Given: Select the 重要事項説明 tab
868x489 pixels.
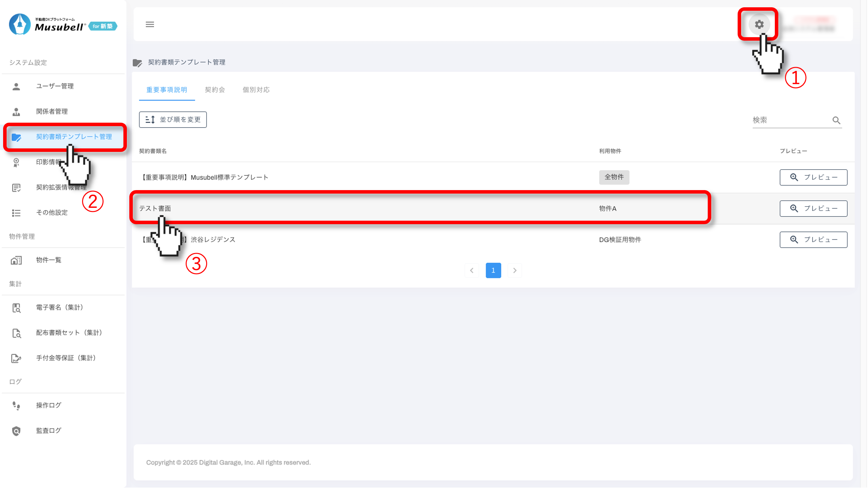Looking at the screenshot, I should (167, 90).
